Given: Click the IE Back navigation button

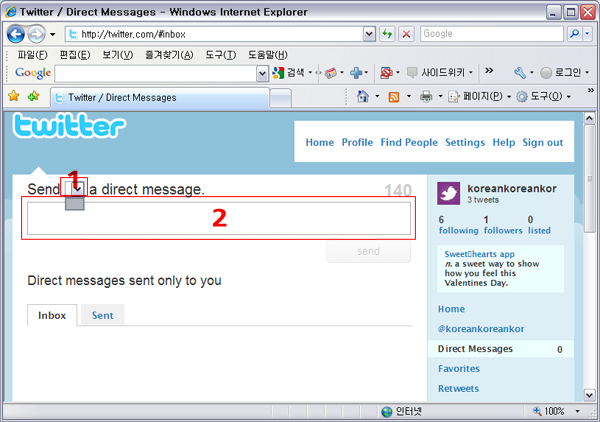Looking at the screenshot, I should (x=16, y=34).
